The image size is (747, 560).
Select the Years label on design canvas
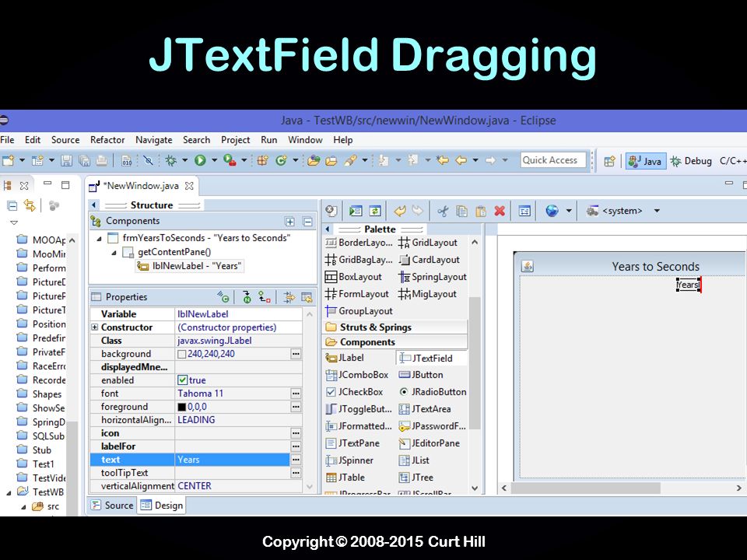(688, 285)
